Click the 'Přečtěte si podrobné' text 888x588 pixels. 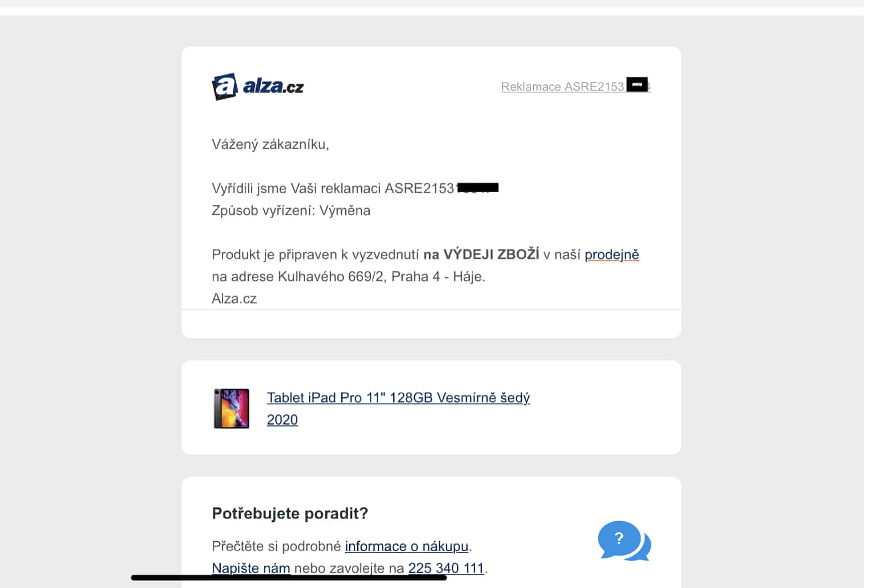(276, 546)
